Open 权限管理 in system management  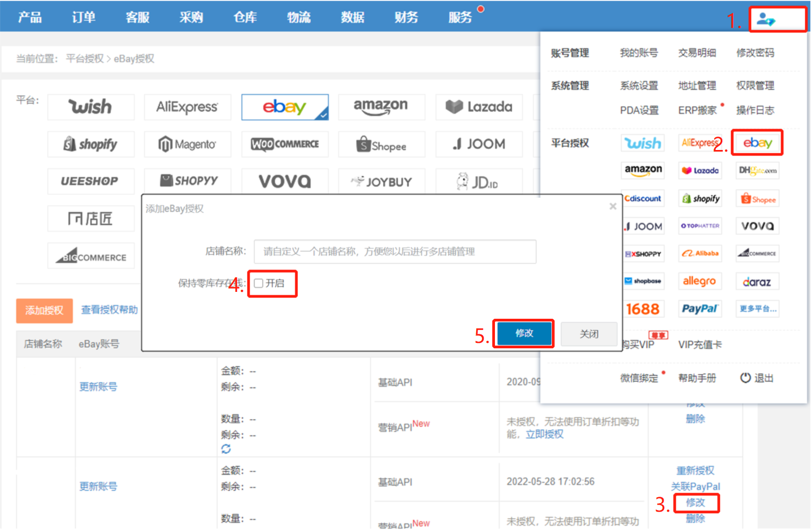[x=755, y=85]
